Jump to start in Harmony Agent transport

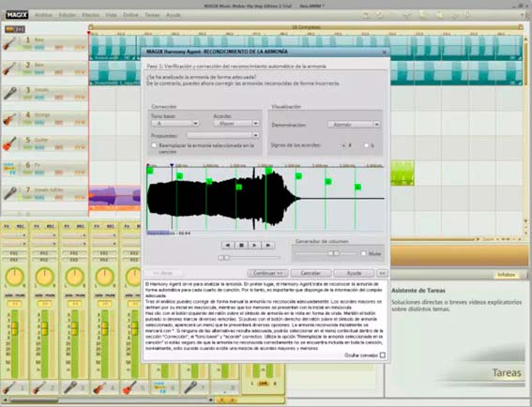(228, 245)
